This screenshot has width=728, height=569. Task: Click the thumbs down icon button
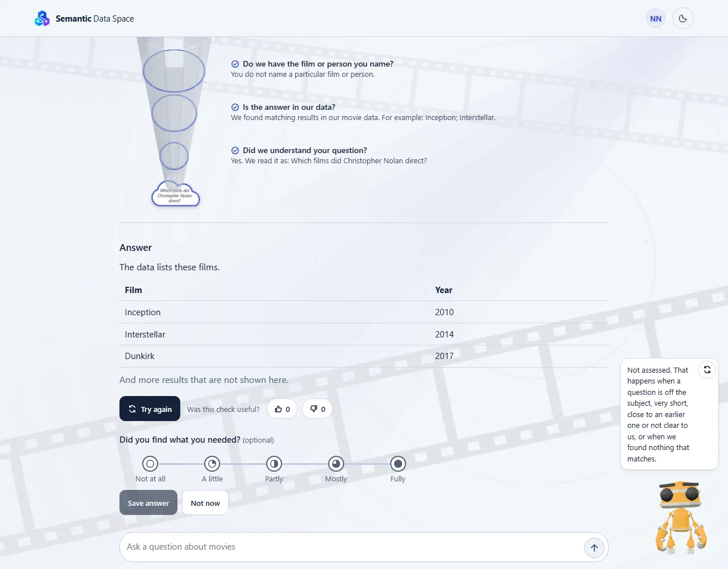pos(317,409)
